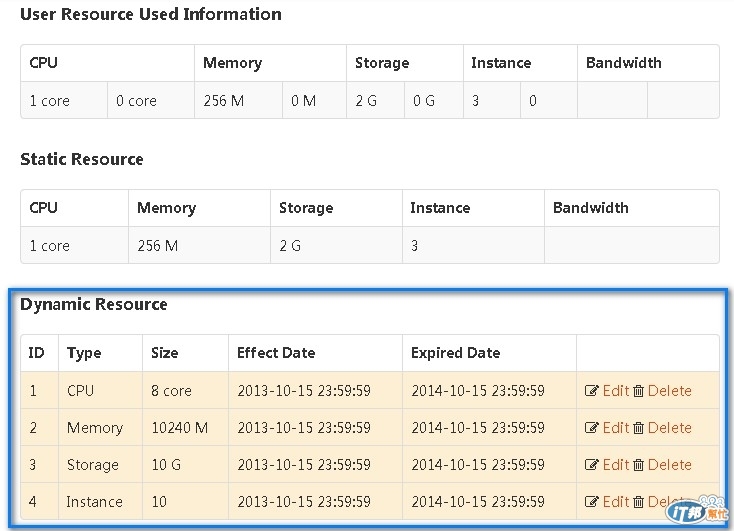Screen dimensions: 734x531
Task: Click the Expired Date column header
Action: point(455,353)
